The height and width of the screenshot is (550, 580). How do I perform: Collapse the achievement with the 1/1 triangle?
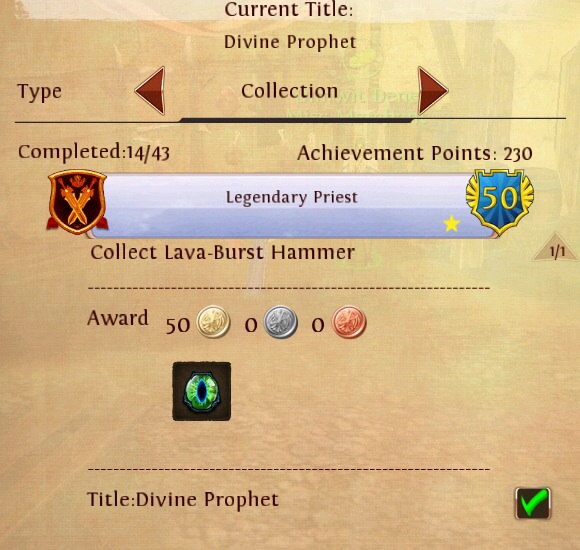pos(555,247)
